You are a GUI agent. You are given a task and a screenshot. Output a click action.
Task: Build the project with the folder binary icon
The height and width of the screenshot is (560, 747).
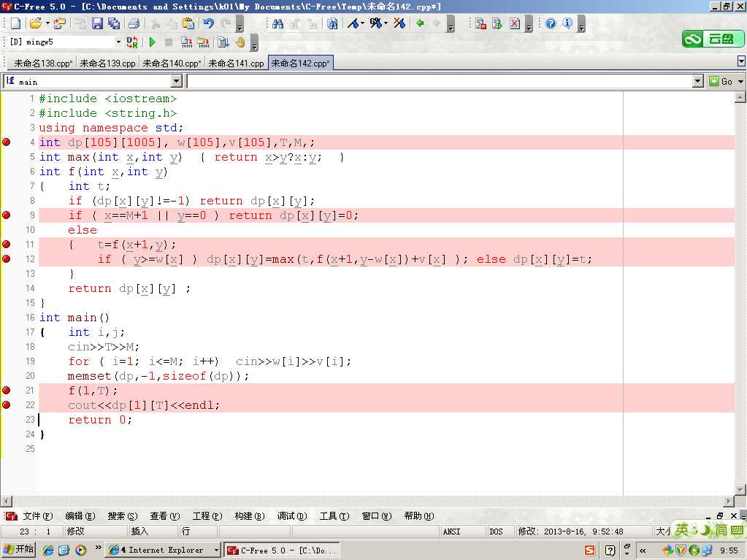tap(204, 42)
